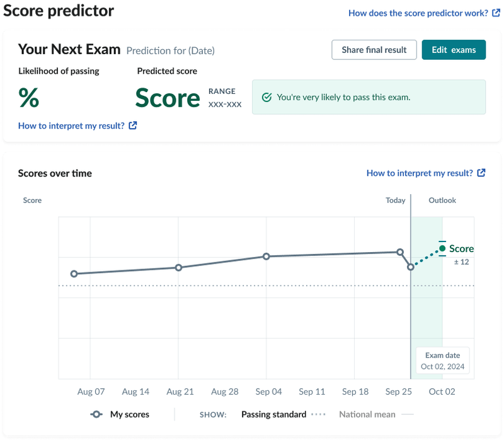Select the predicted Score dot in the Outlook area
The image size is (504, 440).
click(442, 248)
